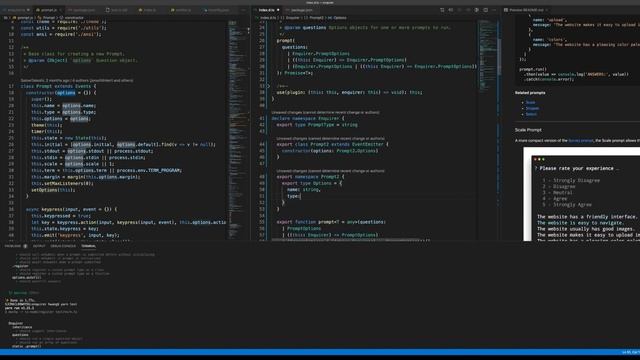
Task: Select the TERMINAL panel tab
Action: [88, 246]
